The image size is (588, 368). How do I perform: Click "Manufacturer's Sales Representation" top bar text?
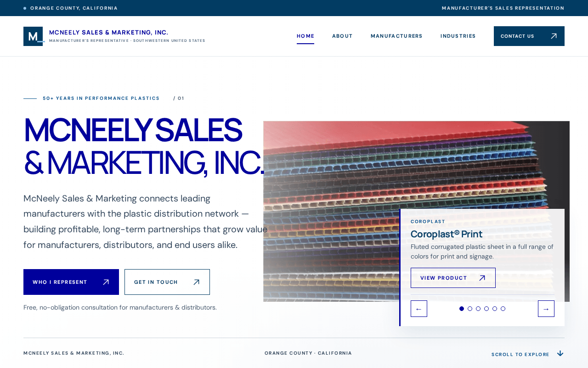point(503,8)
